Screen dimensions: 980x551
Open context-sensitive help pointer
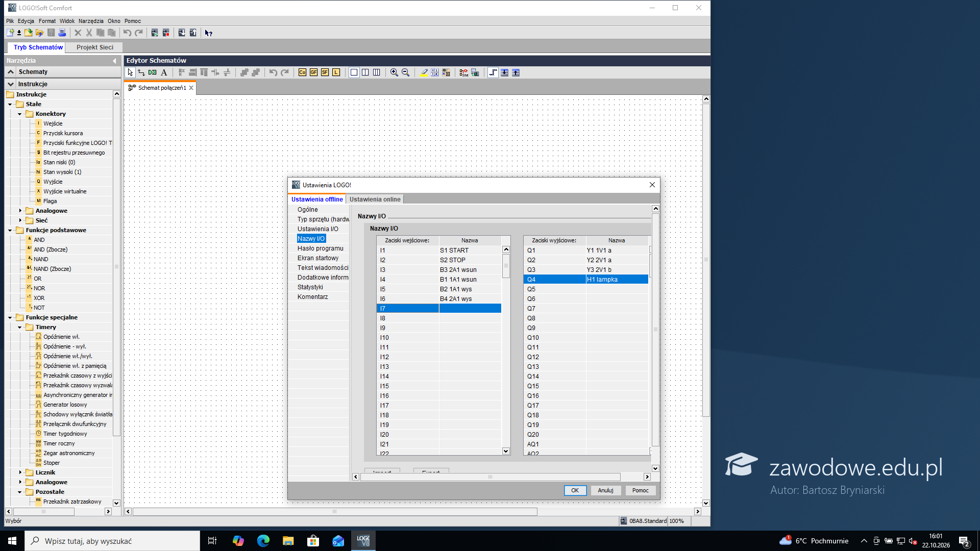(208, 33)
